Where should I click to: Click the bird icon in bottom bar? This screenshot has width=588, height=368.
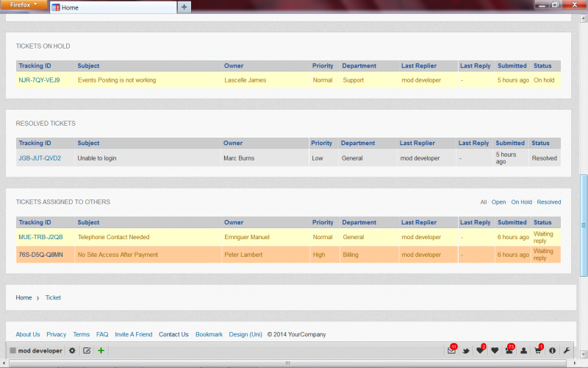[466, 351]
